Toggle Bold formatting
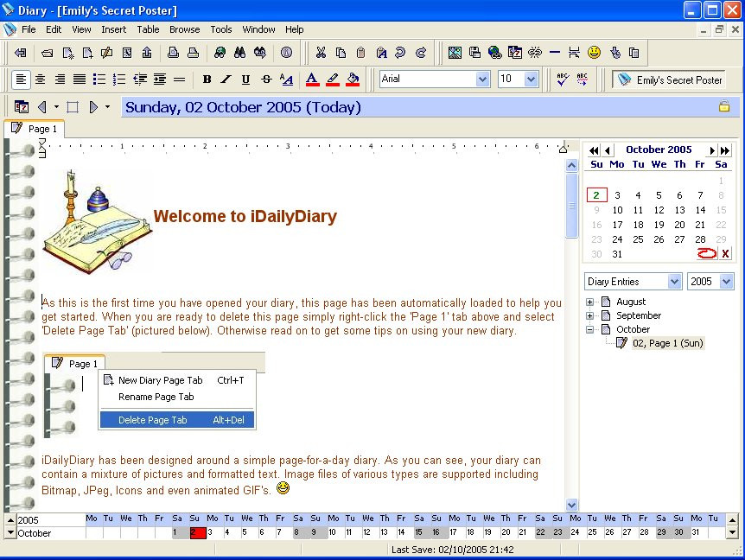Image resolution: width=745 pixels, height=560 pixels. coord(207,80)
